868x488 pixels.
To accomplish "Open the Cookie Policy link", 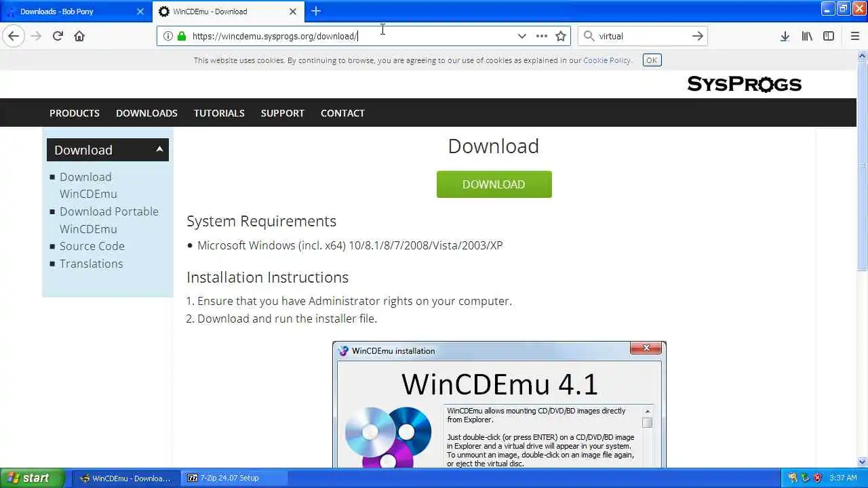I will coord(607,60).
